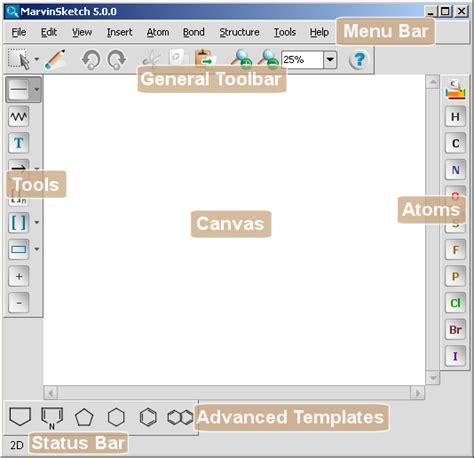The height and width of the screenshot is (458, 474).
Task: Click the horizontal scrollbar right arrow
Action: click(x=418, y=393)
